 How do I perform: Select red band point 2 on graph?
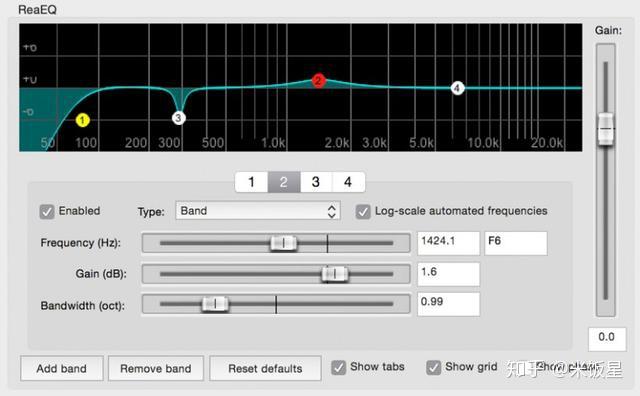(318, 80)
